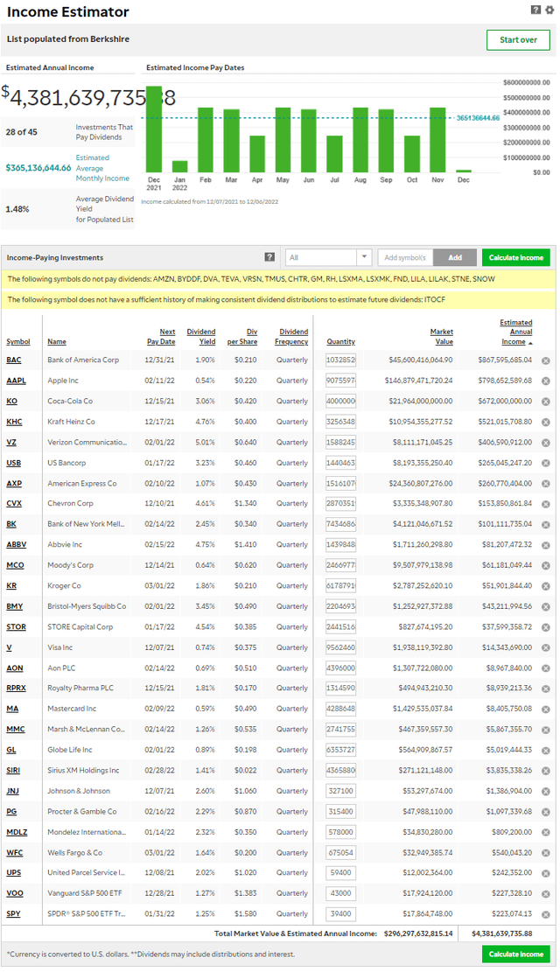This screenshot has width=560, height=972.
Task: Open the PG symbol link
Action: (11, 812)
